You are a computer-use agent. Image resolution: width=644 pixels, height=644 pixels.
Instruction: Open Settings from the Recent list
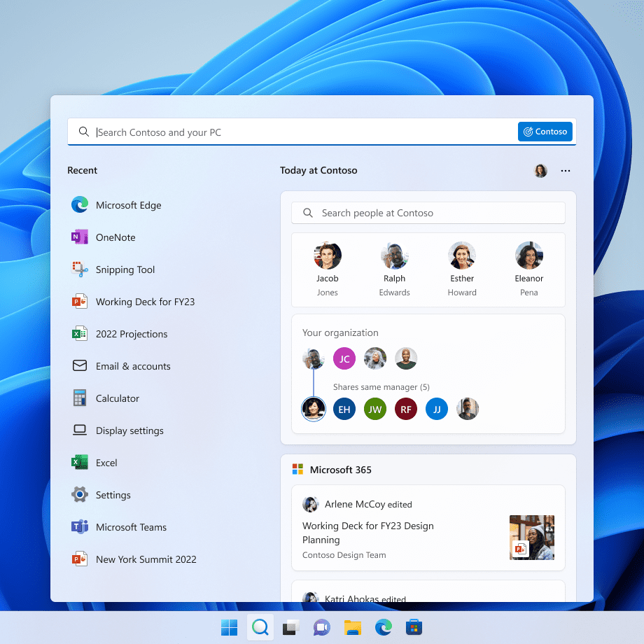[113, 495]
